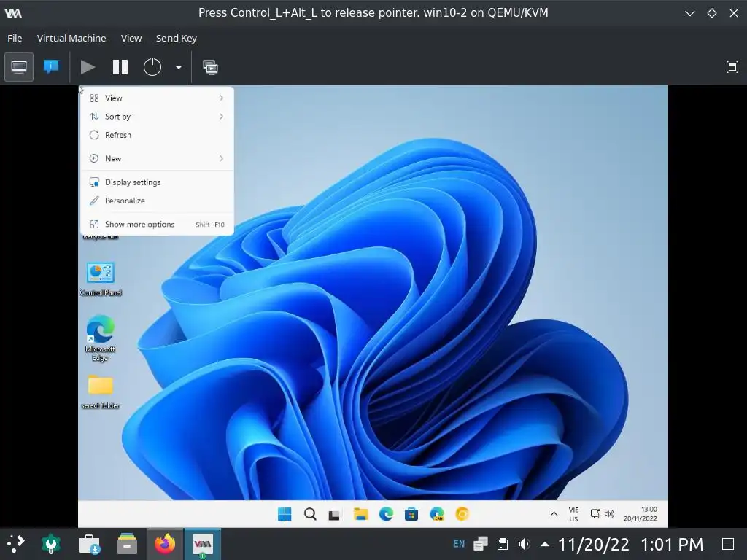Show hidden icons in guest system tray
747x560 pixels.
tap(554, 514)
